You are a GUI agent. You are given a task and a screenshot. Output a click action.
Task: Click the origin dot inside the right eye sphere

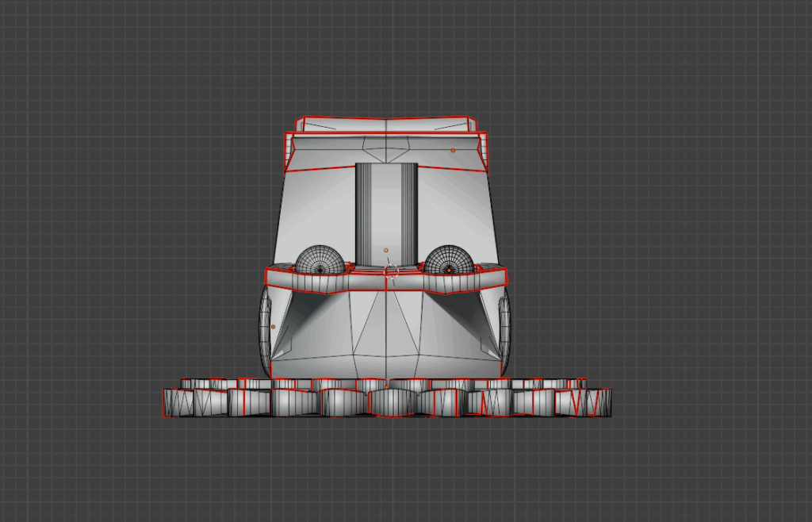pyautogui.click(x=450, y=270)
